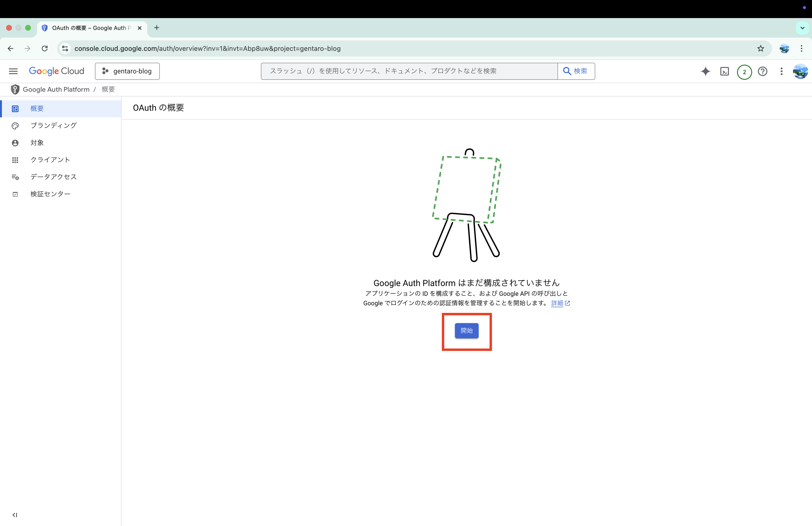Screen dimensions: 812x526
Task: Click the 検索 search button
Action: pyautogui.click(x=576, y=71)
